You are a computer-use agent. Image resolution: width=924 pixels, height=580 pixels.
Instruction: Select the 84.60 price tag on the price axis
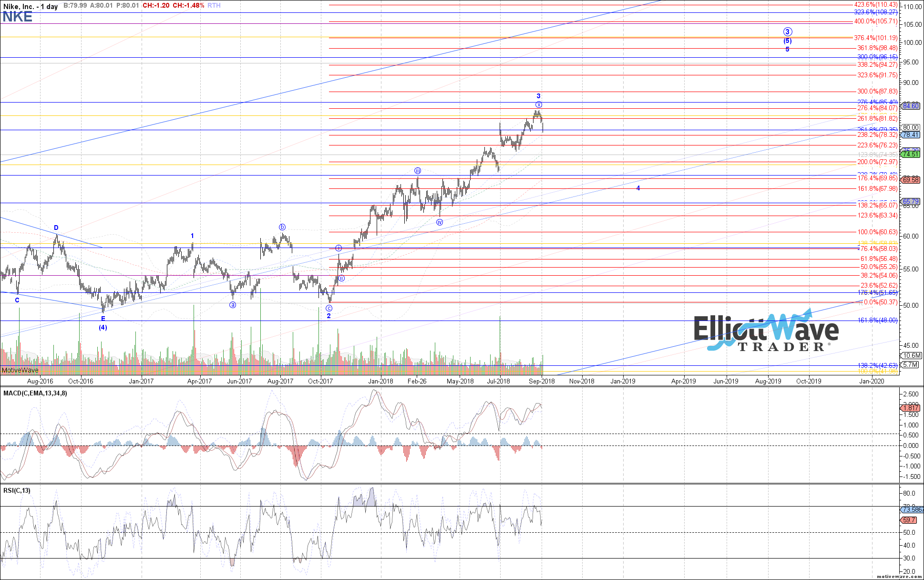[x=911, y=106]
